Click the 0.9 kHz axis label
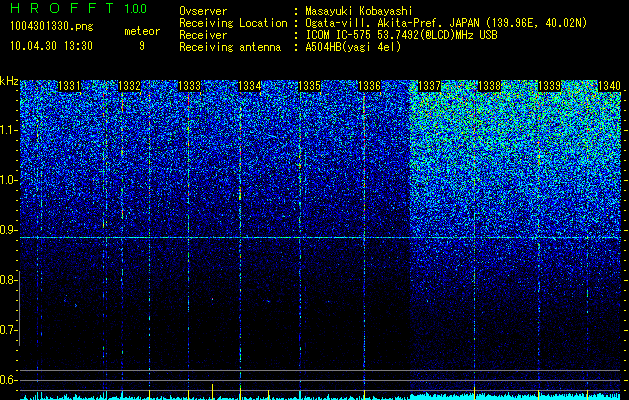Image resolution: width=629 pixels, height=400 pixels. pos(9,230)
